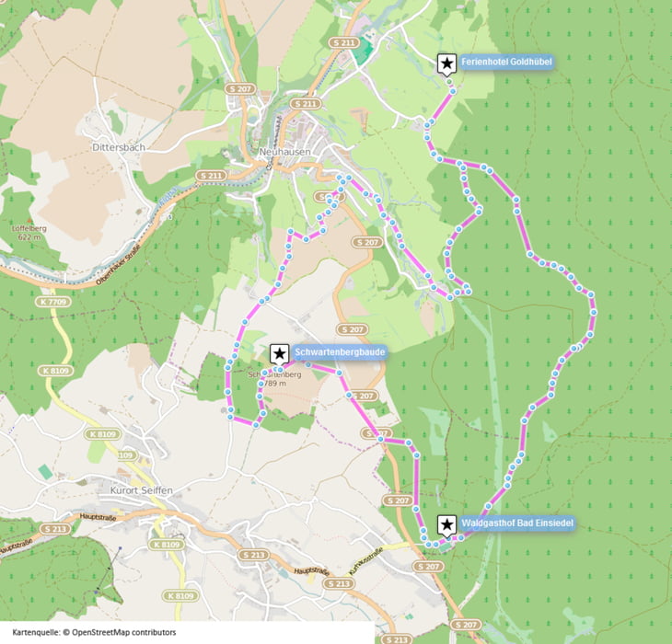This screenshot has height=644, width=672.
Task: Click the Waldgasthof Bad Einsiedel star marker
Action: click(446, 525)
